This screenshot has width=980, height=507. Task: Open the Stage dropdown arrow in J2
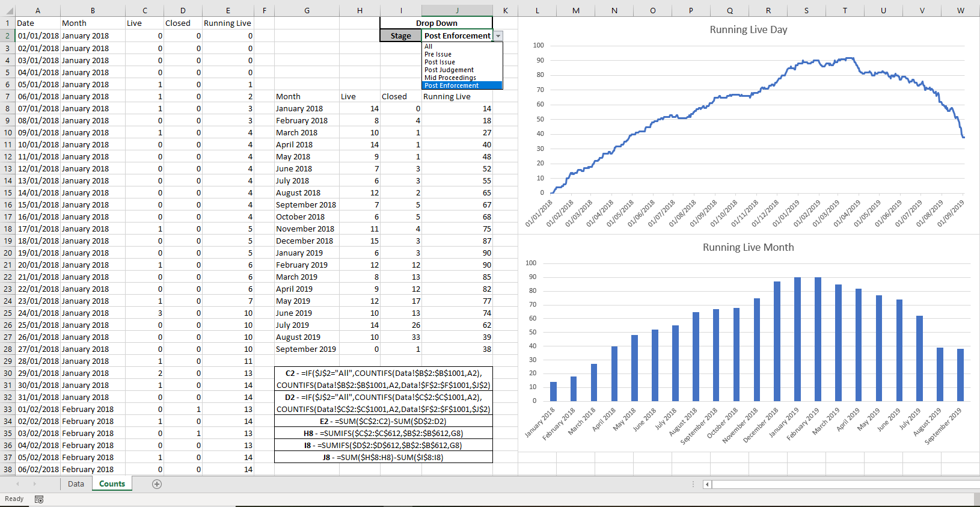pyautogui.click(x=498, y=36)
